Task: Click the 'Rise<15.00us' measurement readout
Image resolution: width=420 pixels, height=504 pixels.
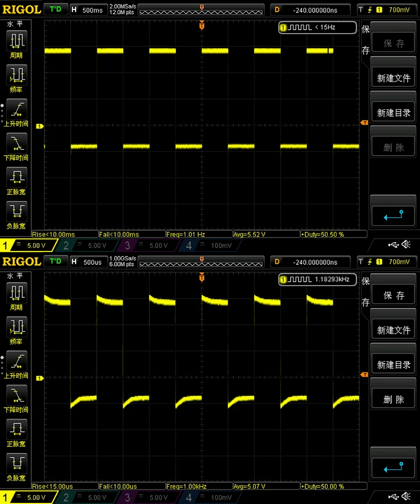Action: point(64,486)
